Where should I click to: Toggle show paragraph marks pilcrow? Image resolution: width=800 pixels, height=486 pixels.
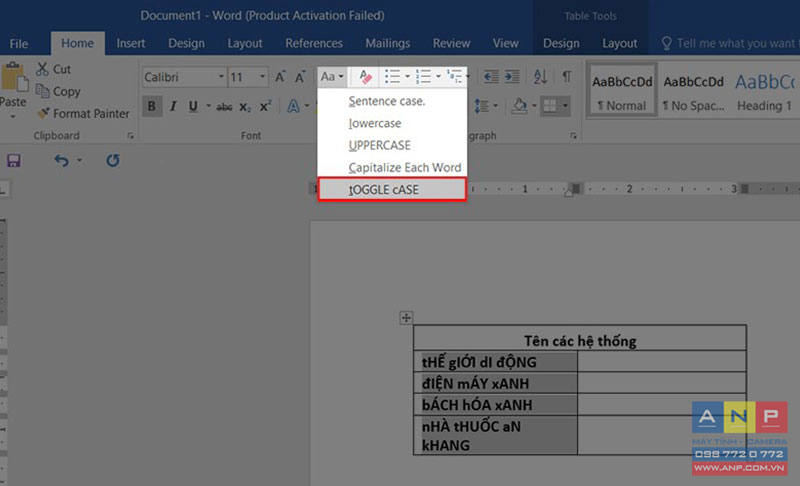point(566,77)
